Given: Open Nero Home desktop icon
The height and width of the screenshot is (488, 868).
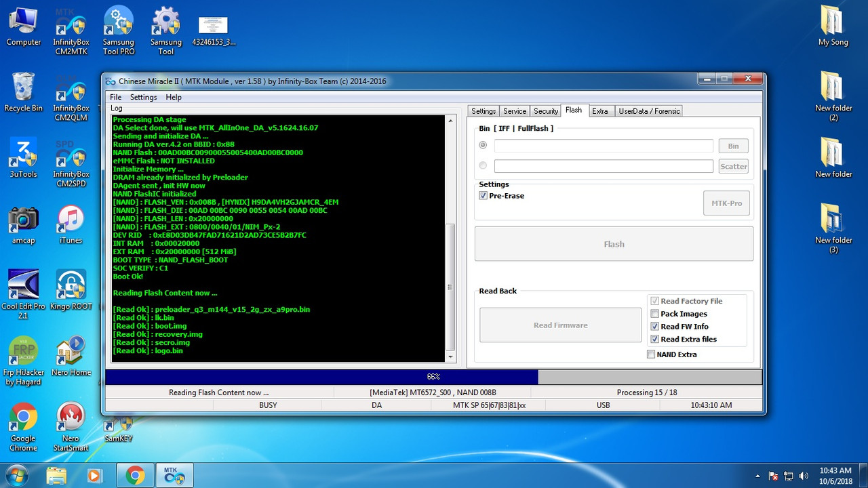Looking at the screenshot, I should click(71, 357).
